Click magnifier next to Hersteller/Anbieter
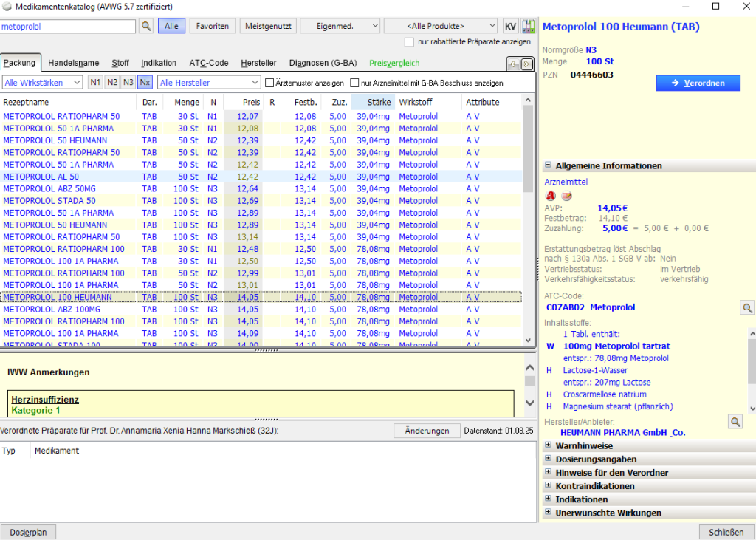The height and width of the screenshot is (540, 756). tap(735, 421)
